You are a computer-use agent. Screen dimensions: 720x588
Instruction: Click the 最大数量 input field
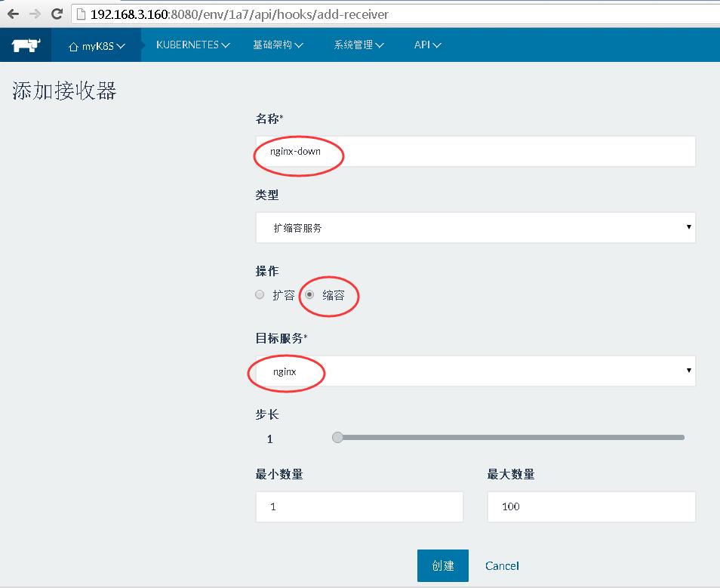(x=591, y=506)
